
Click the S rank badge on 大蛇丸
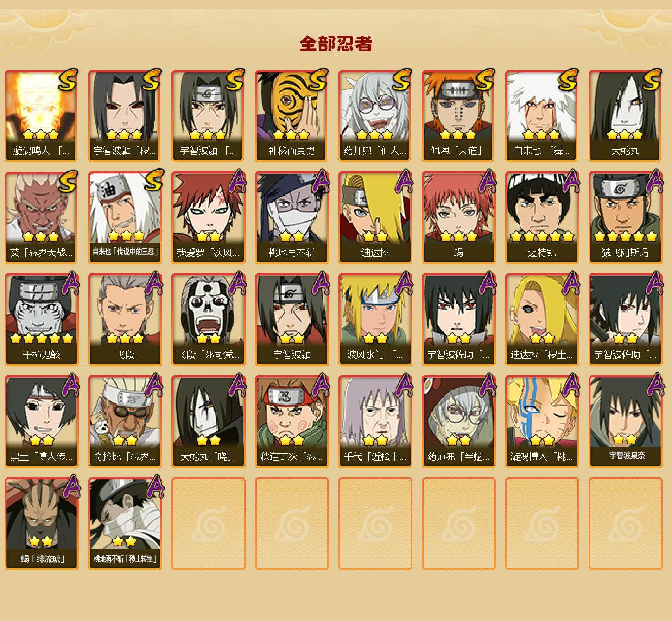pyautogui.click(x=652, y=79)
